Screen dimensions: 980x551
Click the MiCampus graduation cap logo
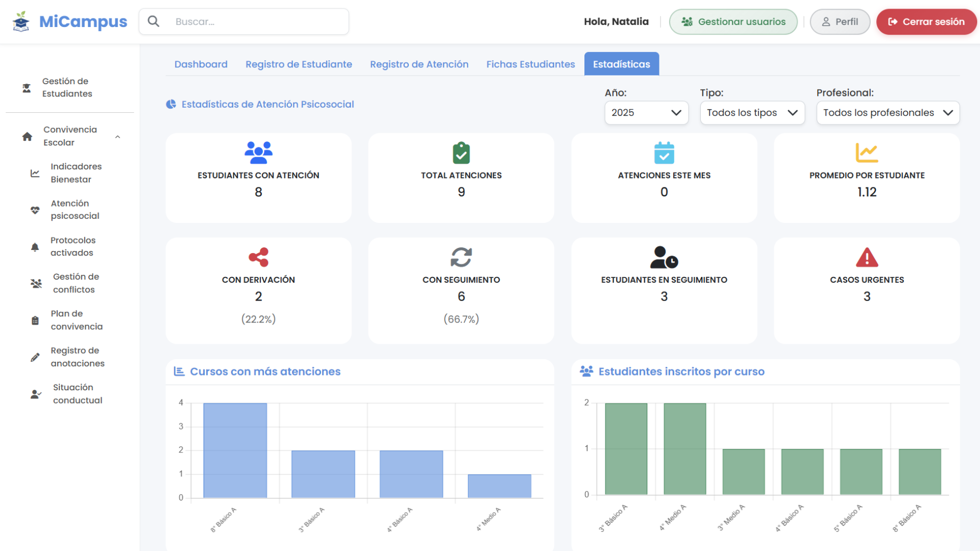coord(21,21)
